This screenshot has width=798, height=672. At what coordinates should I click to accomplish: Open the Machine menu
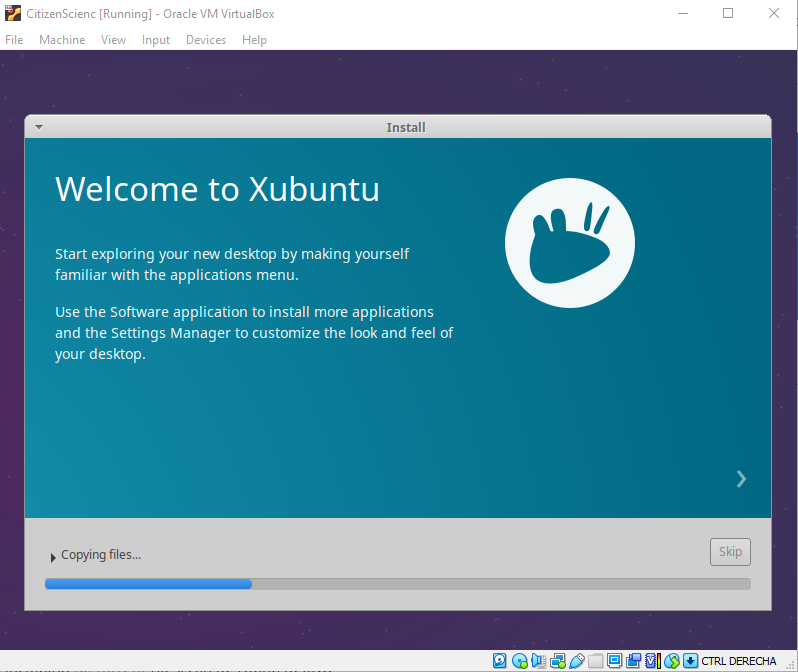pyautogui.click(x=62, y=40)
